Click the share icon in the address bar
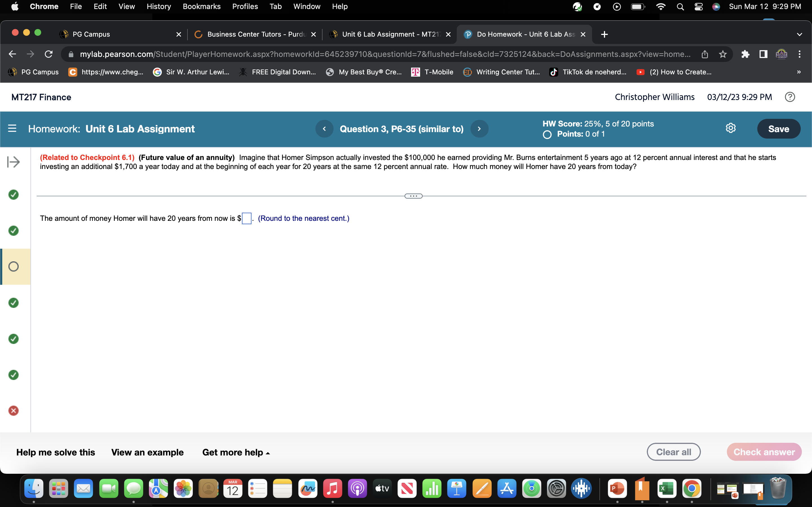 [x=704, y=54]
